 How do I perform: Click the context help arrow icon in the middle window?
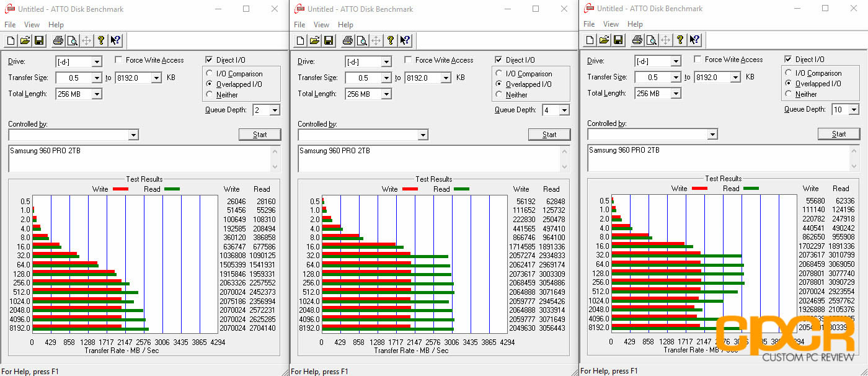(404, 41)
